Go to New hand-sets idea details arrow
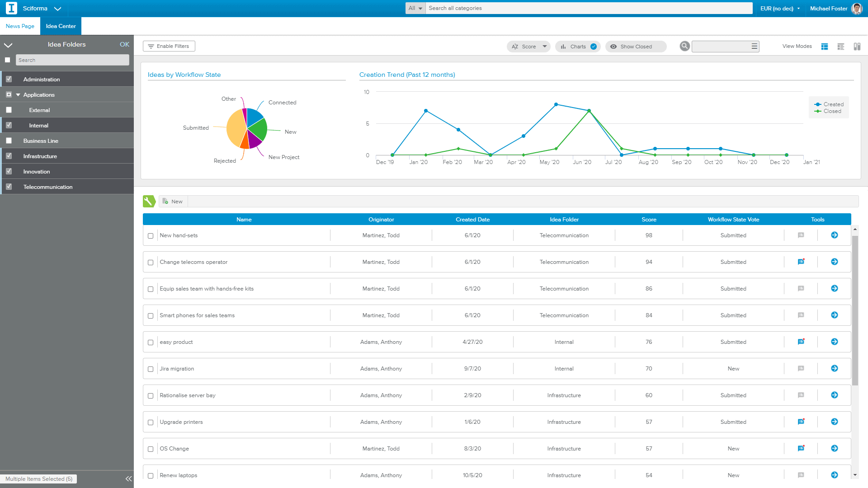 tap(835, 235)
